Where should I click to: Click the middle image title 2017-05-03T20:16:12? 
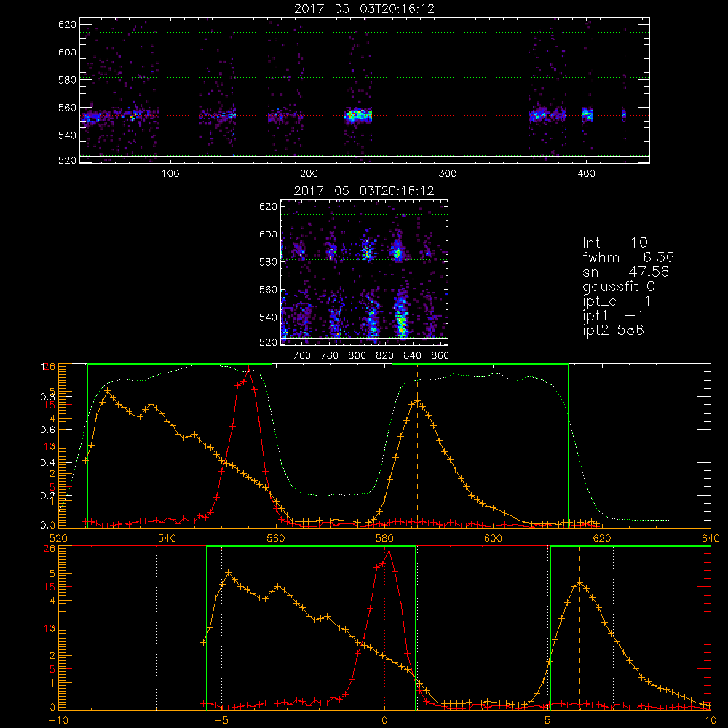coord(365,191)
